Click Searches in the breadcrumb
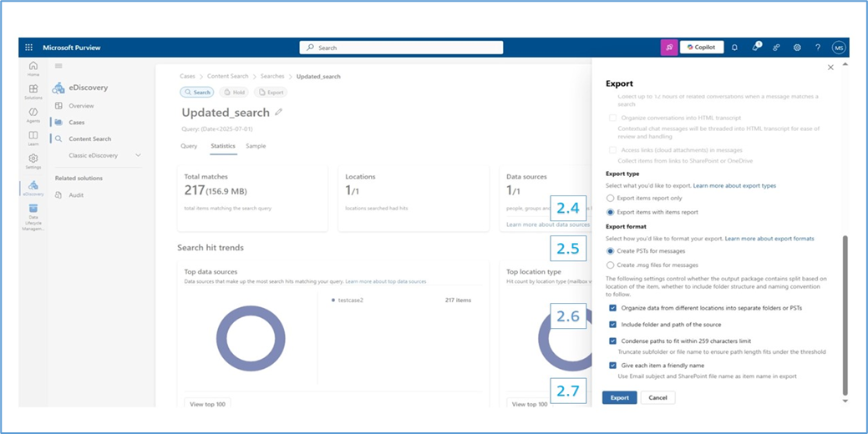The height and width of the screenshot is (434, 868). pyautogui.click(x=272, y=76)
